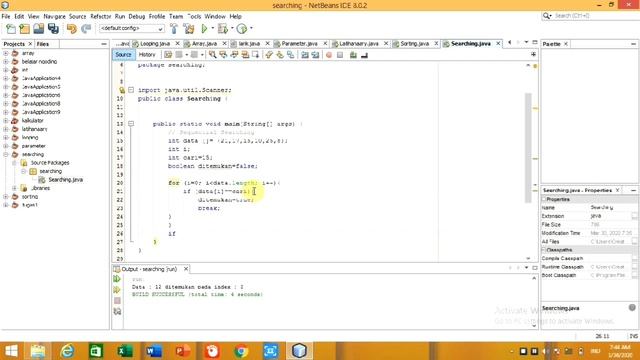Minimize the Projects panel
Screen dimensions: 640x360
[104, 44]
